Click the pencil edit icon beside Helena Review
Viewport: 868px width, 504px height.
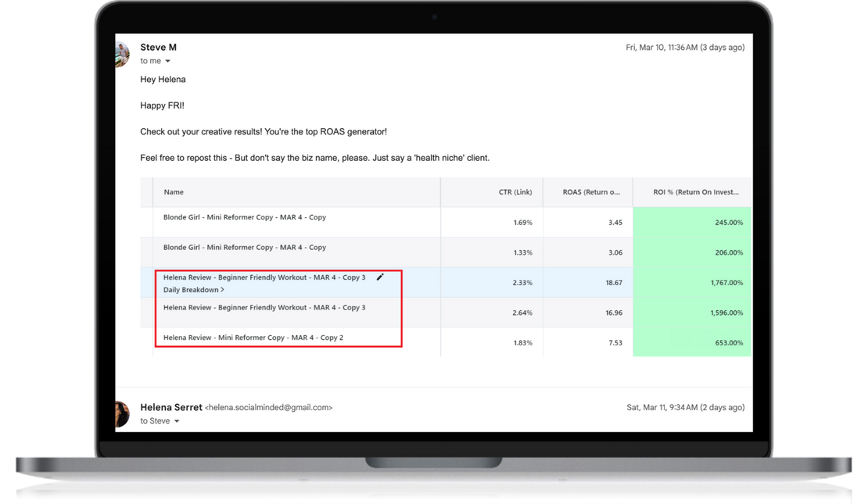(x=380, y=277)
